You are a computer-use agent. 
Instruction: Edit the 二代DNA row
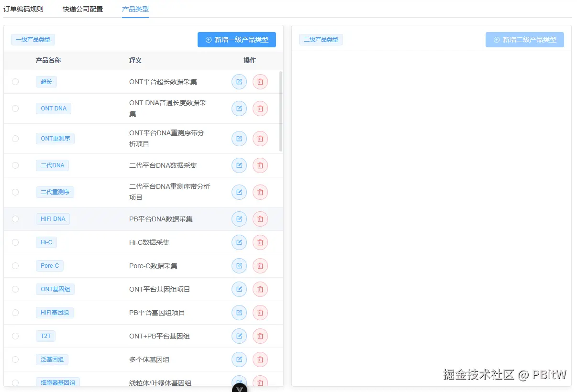[239, 165]
